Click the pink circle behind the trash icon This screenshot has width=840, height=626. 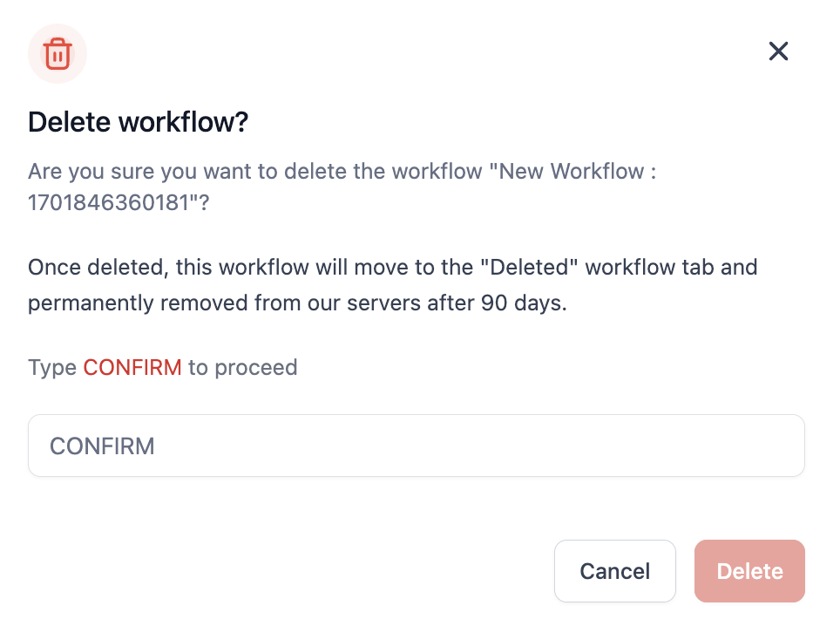58,53
